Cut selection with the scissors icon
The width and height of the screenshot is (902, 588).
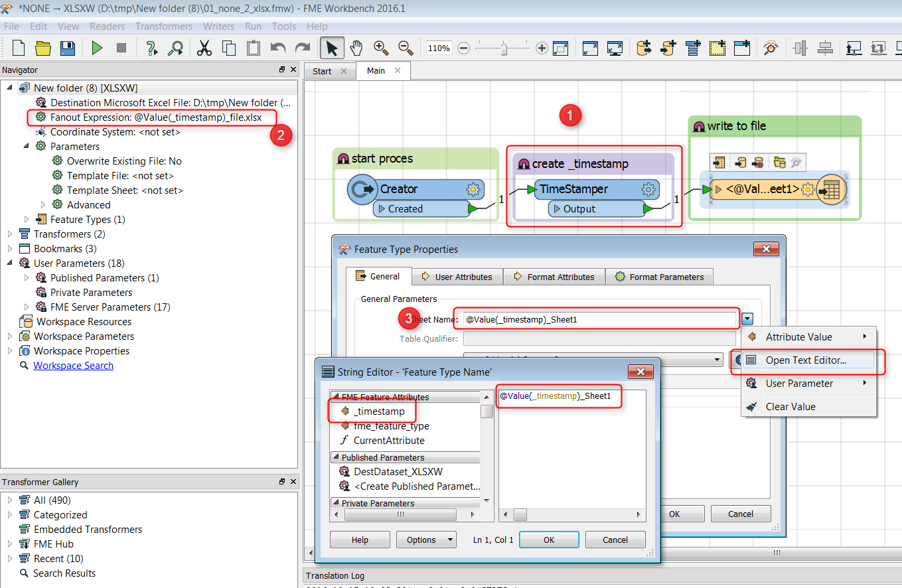[204, 48]
